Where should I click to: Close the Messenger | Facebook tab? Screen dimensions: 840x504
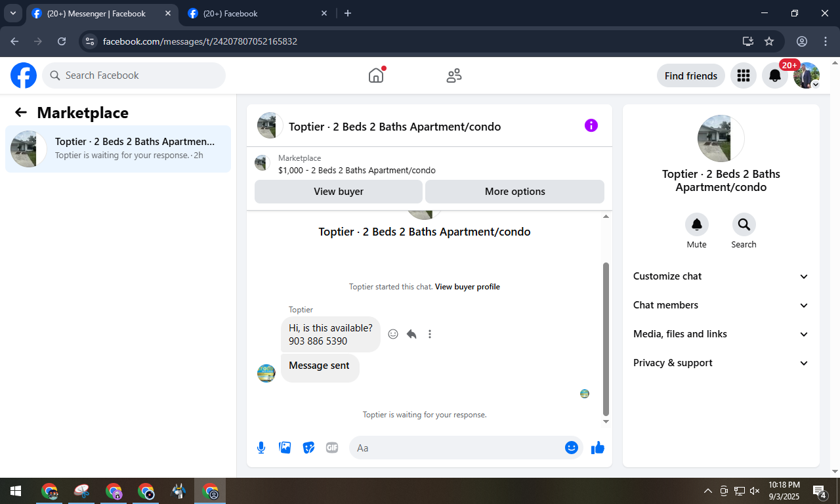point(168,13)
